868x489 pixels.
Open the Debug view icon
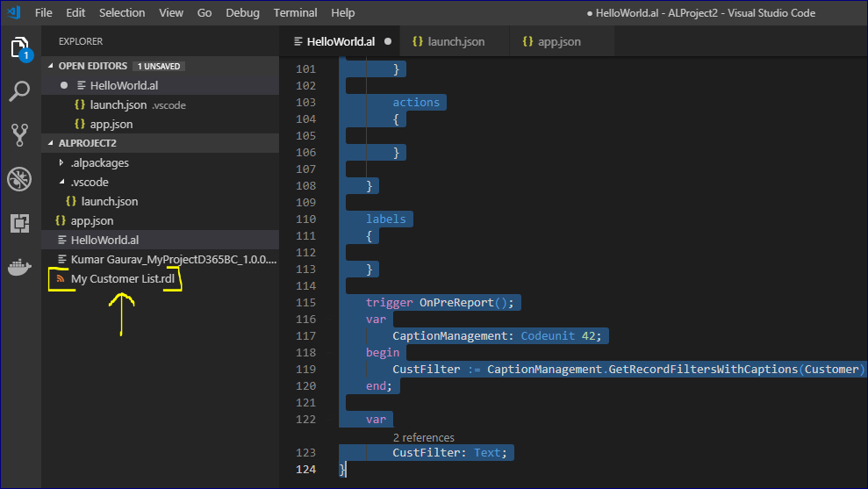click(x=19, y=179)
